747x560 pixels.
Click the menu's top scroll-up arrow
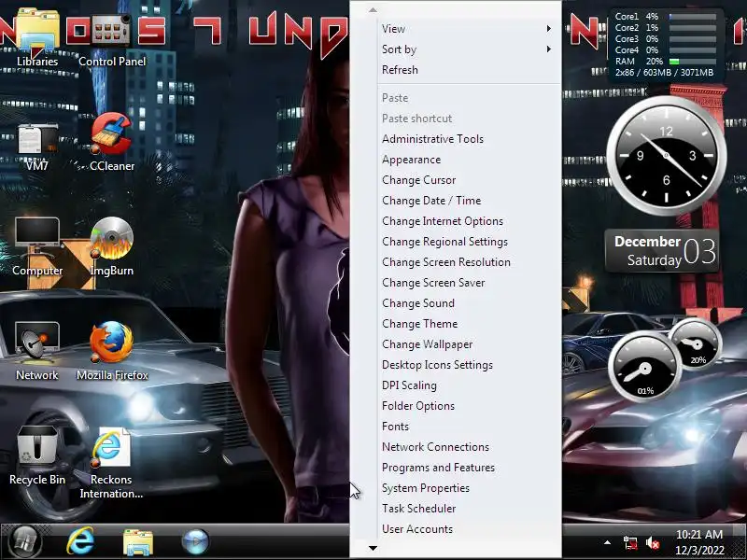coord(373,10)
